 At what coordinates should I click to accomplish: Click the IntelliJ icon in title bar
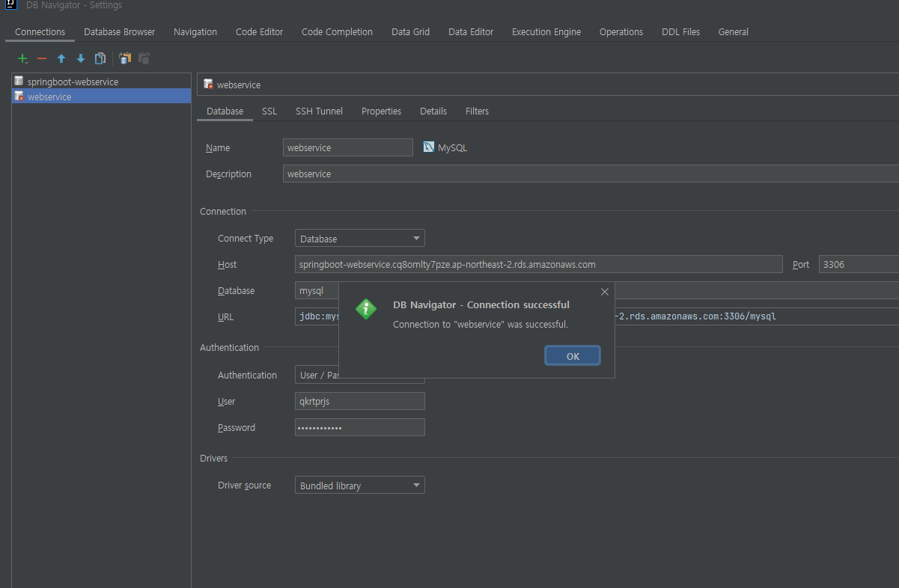[x=11, y=5]
